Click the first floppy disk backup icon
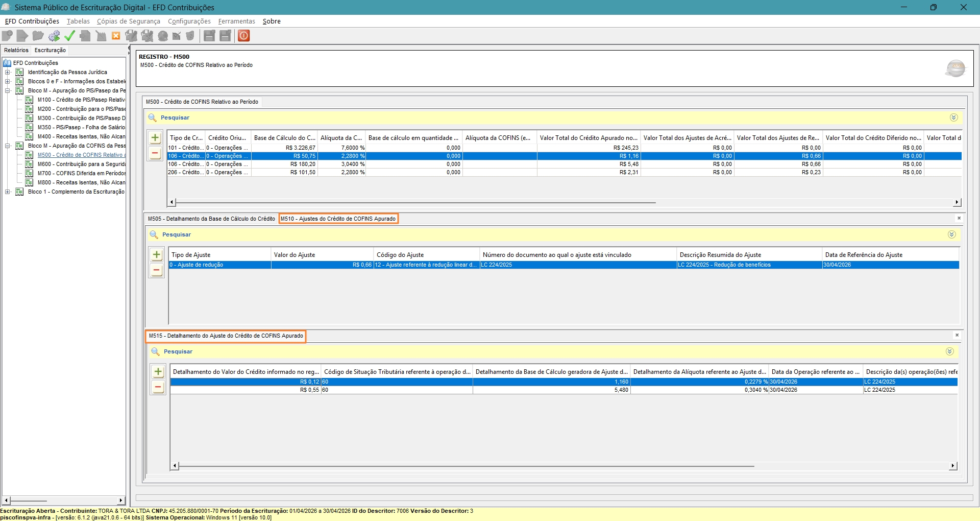980x521 pixels. (209, 36)
